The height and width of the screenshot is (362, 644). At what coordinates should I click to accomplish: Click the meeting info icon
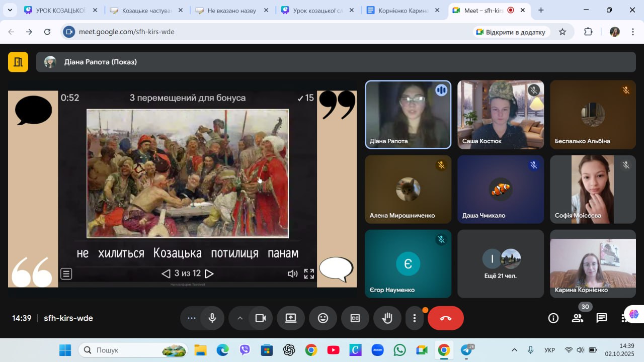click(x=553, y=318)
